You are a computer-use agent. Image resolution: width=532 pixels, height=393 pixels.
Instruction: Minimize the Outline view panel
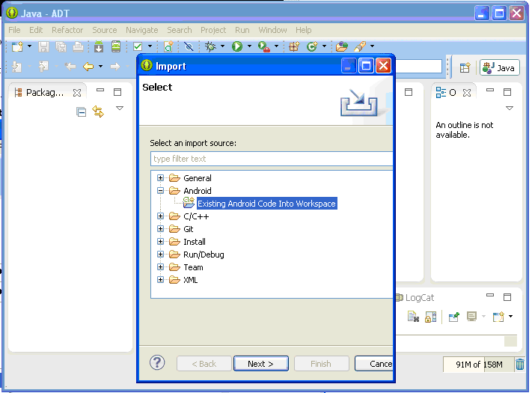pos(490,91)
